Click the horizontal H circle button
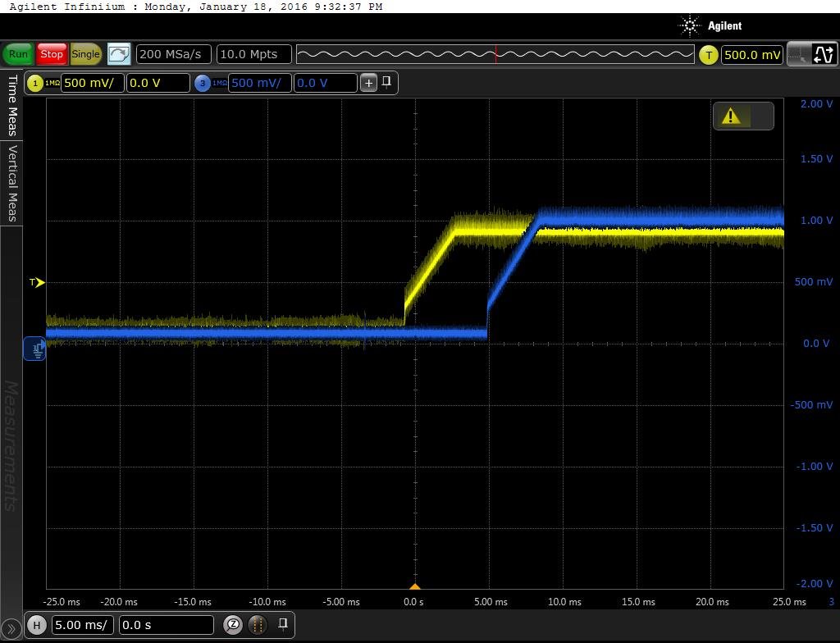This screenshot has height=643, width=840. 37,625
